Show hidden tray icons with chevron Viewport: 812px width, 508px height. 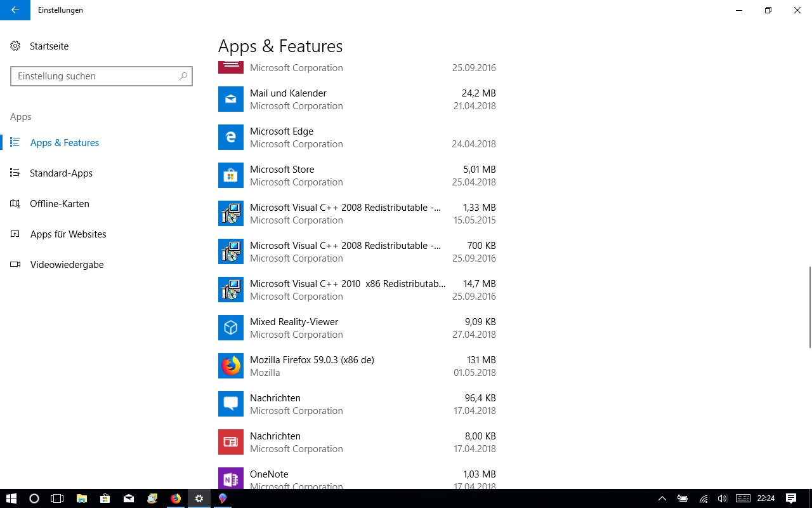662,498
